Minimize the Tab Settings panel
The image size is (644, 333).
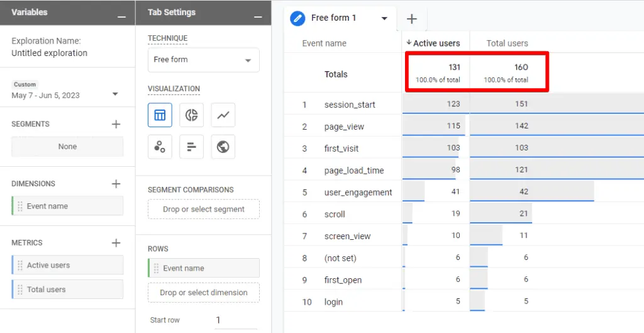pos(258,17)
